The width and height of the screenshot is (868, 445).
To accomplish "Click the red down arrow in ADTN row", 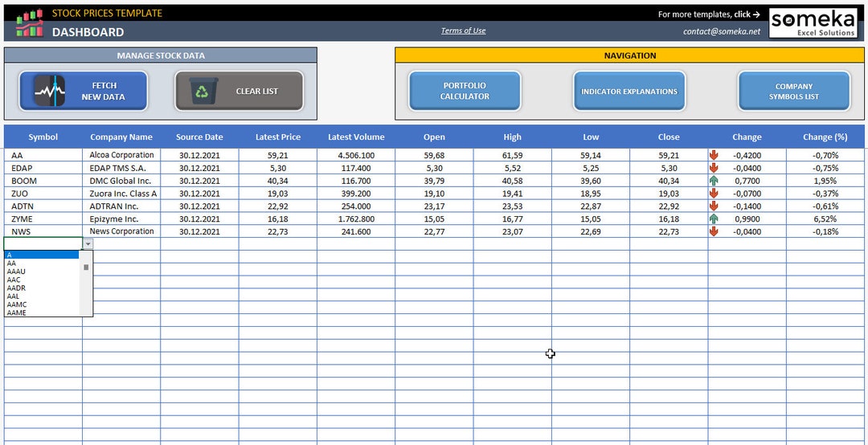I will pyautogui.click(x=714, y=206).
